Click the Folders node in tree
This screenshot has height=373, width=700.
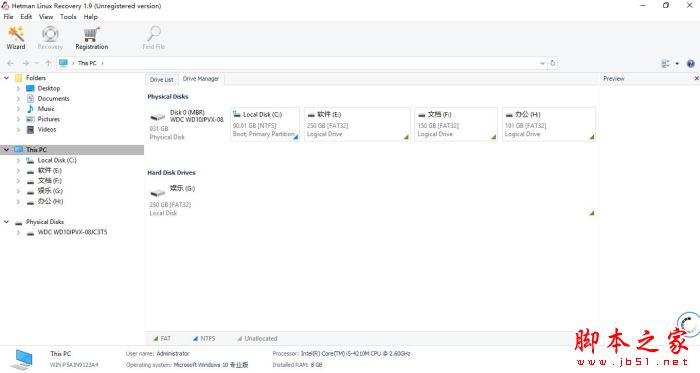pos(36,78)
